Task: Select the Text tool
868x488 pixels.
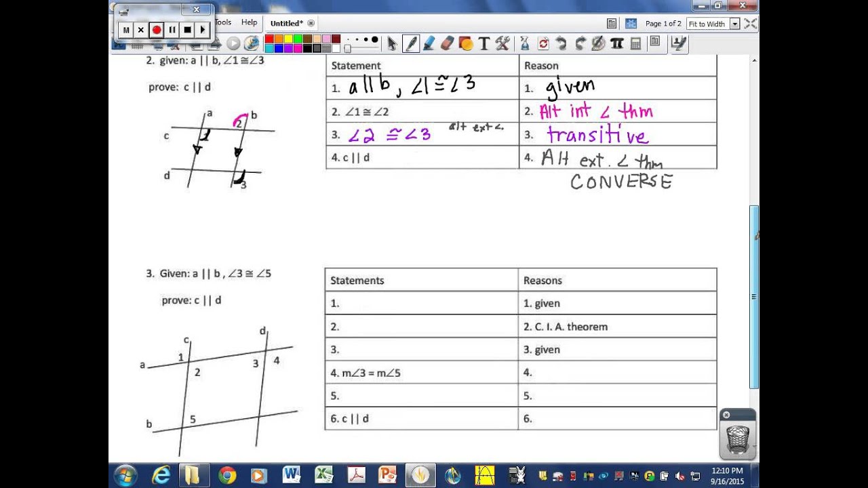Action: pos(484,43)
